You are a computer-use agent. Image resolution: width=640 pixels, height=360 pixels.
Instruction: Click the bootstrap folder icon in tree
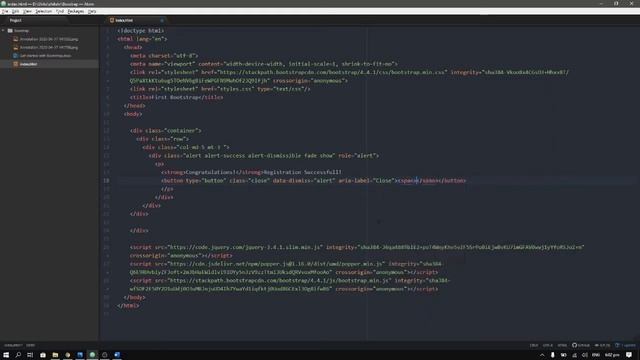10,31
